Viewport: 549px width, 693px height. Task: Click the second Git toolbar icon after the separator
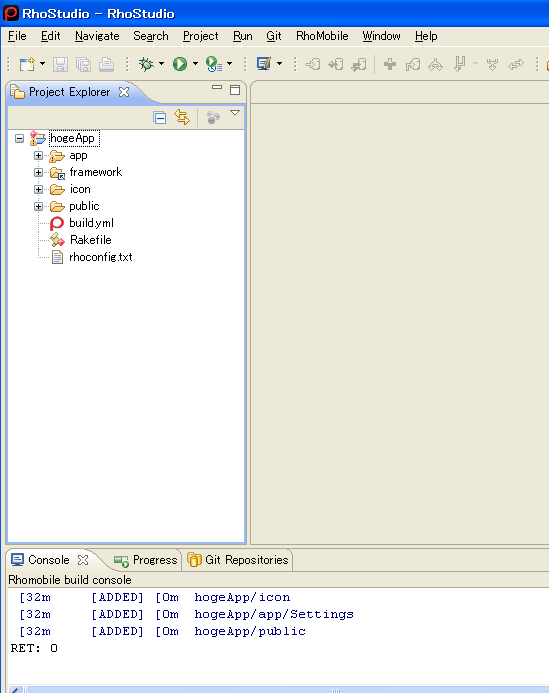point(336,65)
